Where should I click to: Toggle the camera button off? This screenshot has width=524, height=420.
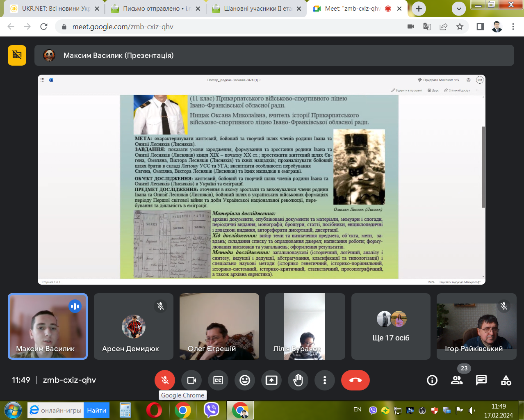tap(191, 380)
